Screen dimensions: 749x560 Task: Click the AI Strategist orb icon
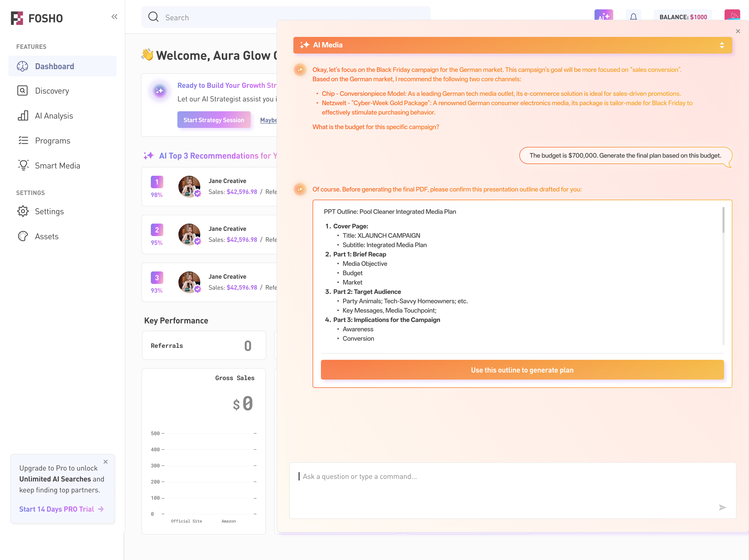pyautogui.click(x=159, y=91)
